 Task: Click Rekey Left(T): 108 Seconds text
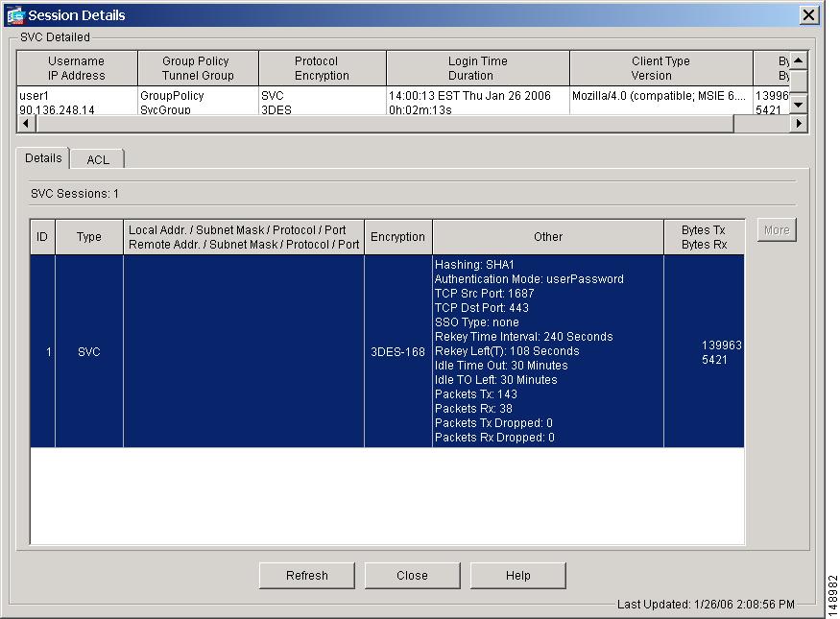pos(507,351)
